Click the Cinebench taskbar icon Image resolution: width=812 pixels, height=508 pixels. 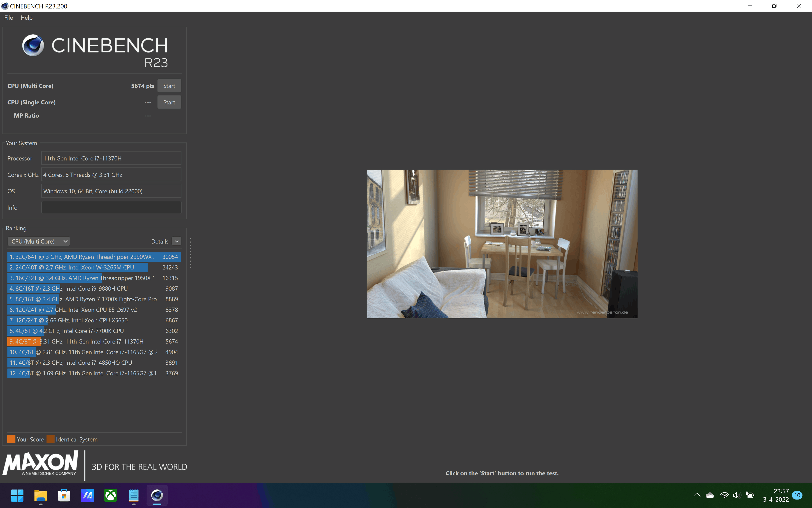pos(157,495)
